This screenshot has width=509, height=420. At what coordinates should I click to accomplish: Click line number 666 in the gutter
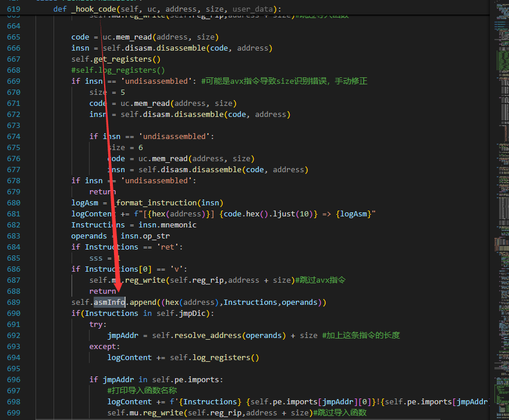point(13,48)
